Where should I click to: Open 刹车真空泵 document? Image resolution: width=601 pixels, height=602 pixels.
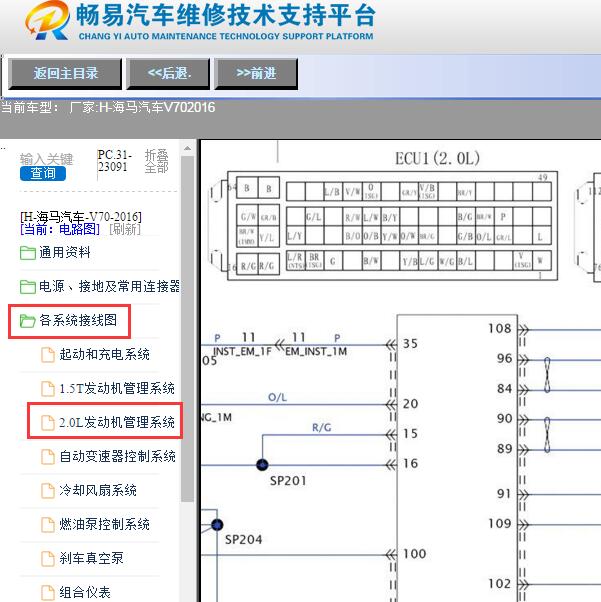pyautogui.click(x=91, y=558)
